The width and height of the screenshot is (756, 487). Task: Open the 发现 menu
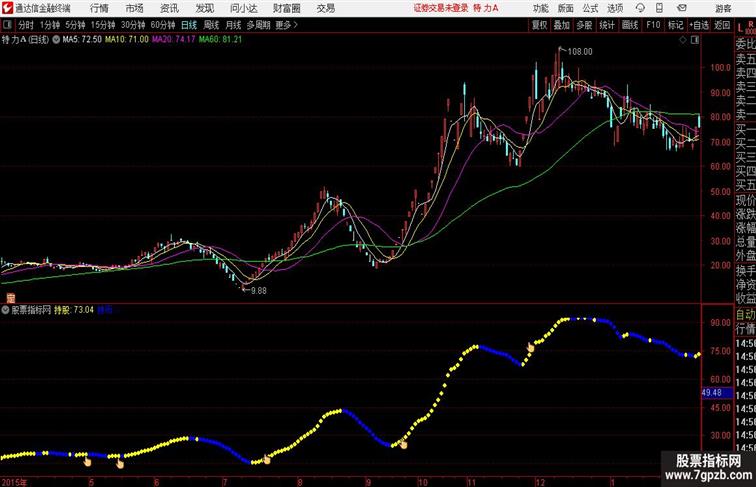click(x=204, y=8)
